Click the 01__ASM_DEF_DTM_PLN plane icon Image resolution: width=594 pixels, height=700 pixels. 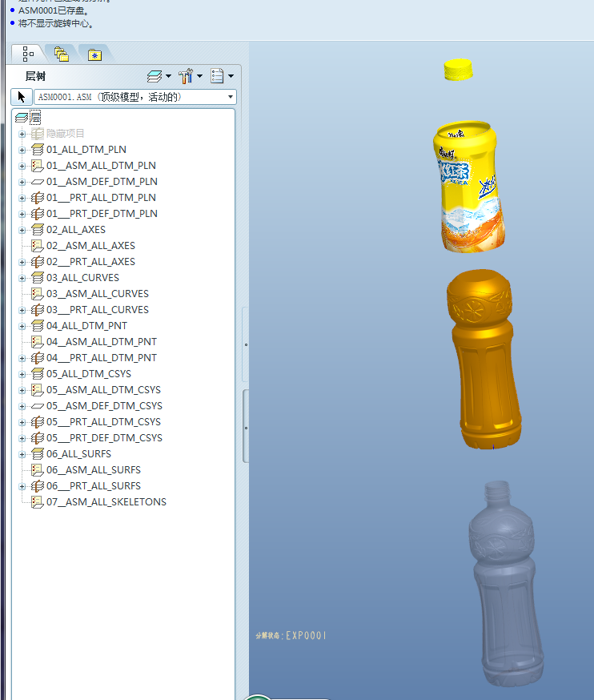coord(38,182)
